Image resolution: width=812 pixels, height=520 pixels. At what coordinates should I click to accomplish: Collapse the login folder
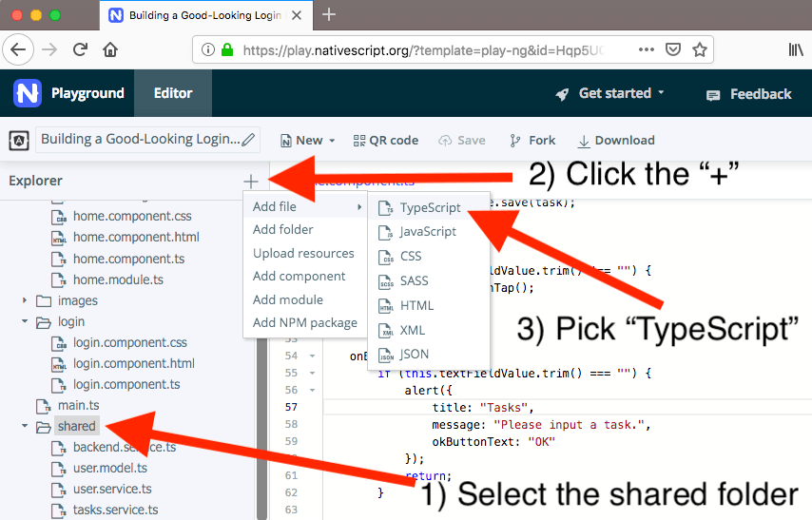coord(25,322)
